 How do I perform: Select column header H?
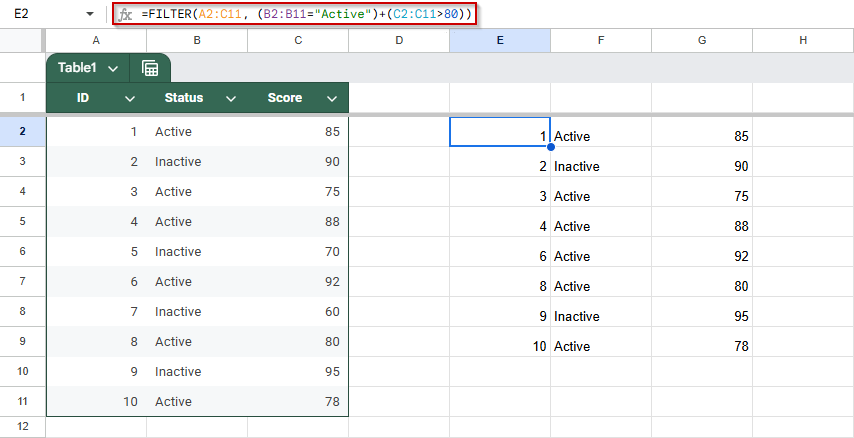[x=803, y=40]
